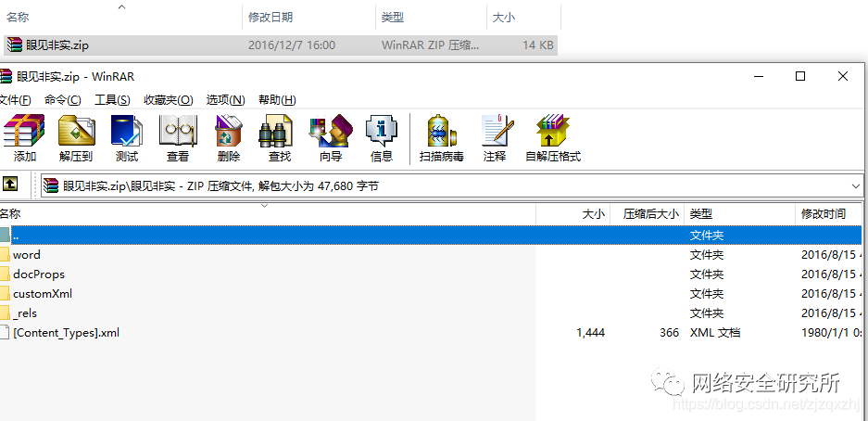The image size is (868, 421).
Task: Click the 眼见非实.zip archive icon in Explorer
Action: tap(15, 45)
